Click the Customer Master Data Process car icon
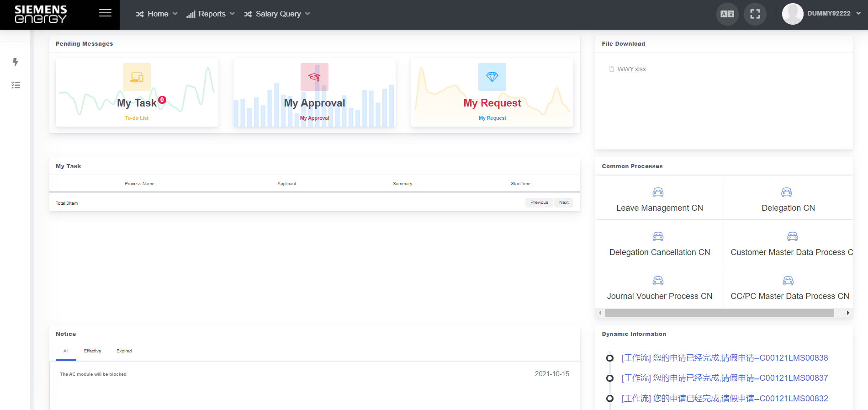Screen dimensions: 868x410 tap(793, 236)
